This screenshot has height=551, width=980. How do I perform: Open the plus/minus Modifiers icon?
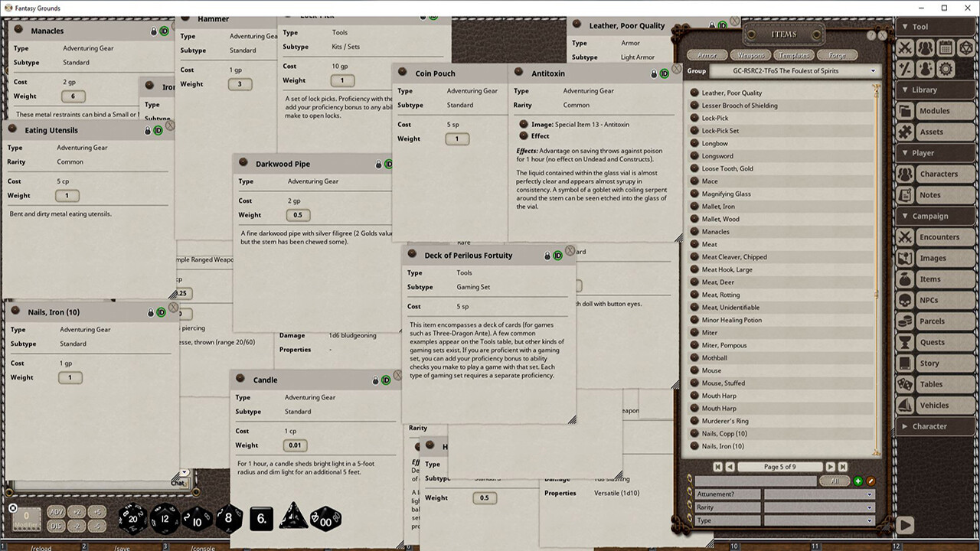906,69
